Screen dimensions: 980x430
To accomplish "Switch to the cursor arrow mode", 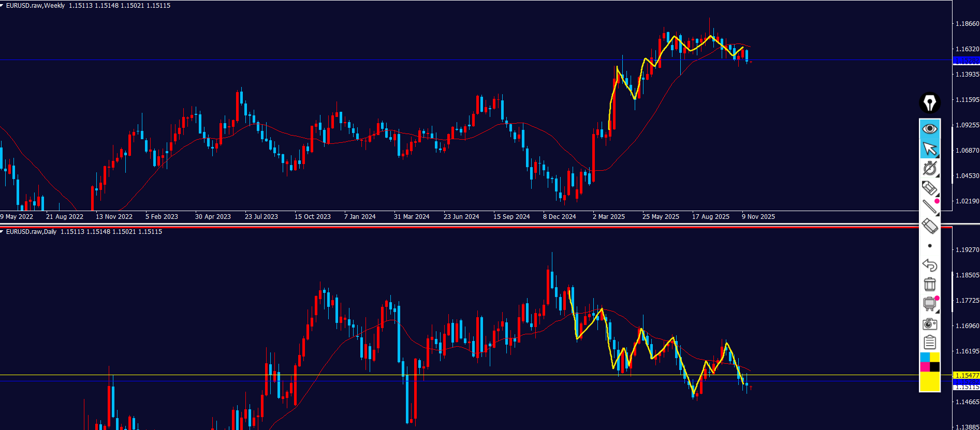I will (929, 149).
